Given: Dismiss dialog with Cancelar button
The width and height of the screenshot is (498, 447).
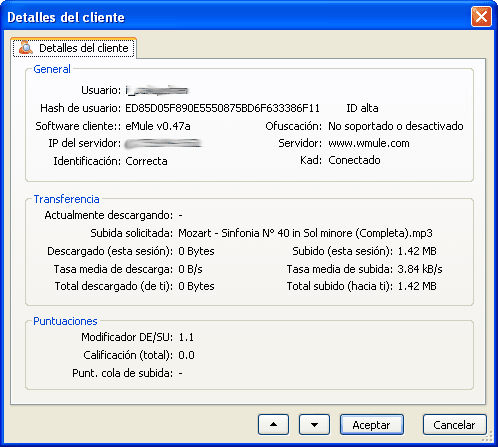Looking at the screenshot, I should point(455,425).
